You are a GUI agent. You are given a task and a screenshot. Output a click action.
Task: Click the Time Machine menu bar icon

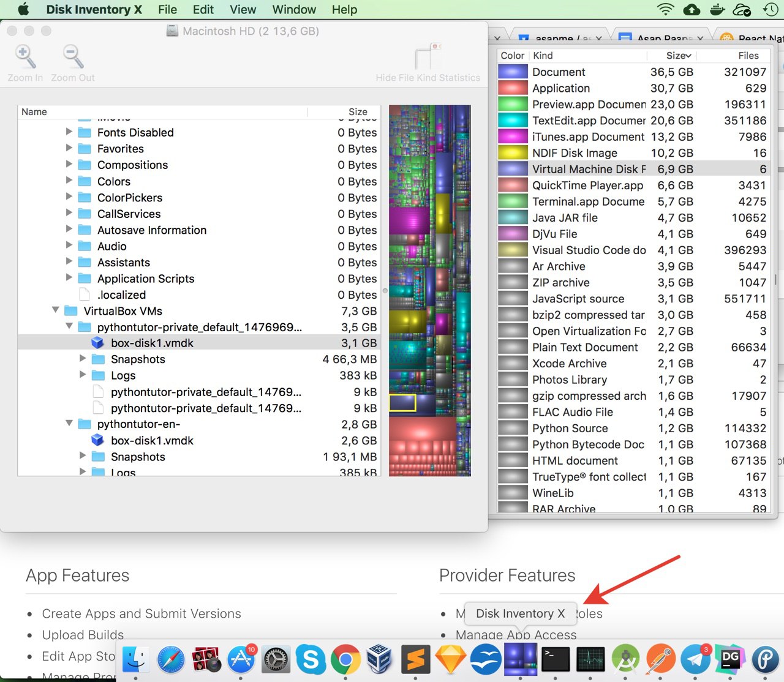tap(770, 9)
